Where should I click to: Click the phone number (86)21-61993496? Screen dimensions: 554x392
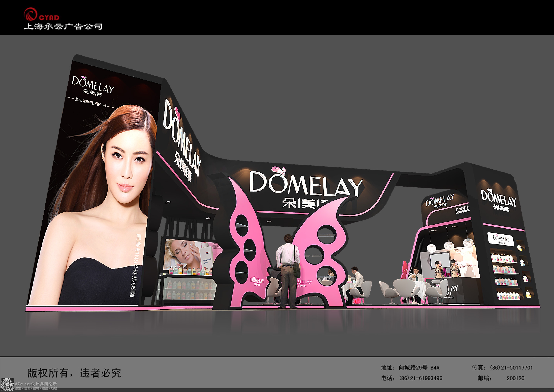click(420, 378)
